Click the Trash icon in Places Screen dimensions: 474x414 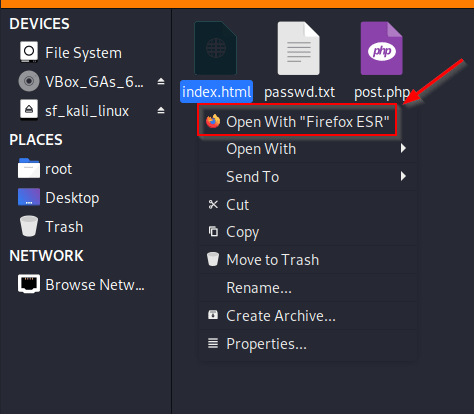29,226
